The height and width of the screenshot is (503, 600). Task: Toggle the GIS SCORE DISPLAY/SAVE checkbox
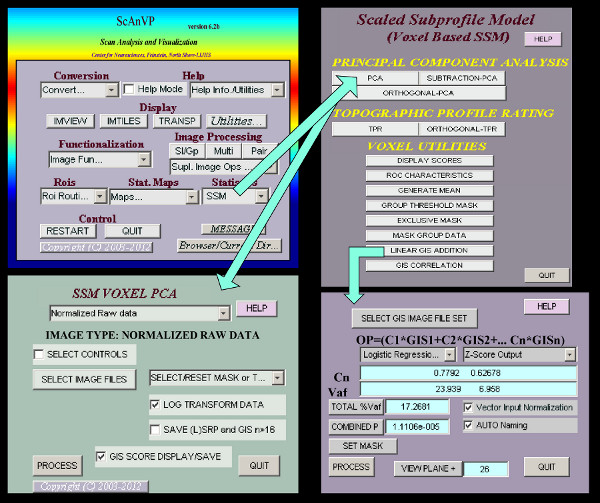[x=101, y=456]
